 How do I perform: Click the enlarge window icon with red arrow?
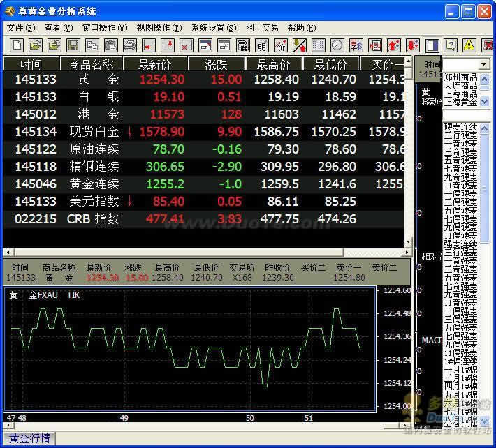pyautogui.click(x=205, y=46)
